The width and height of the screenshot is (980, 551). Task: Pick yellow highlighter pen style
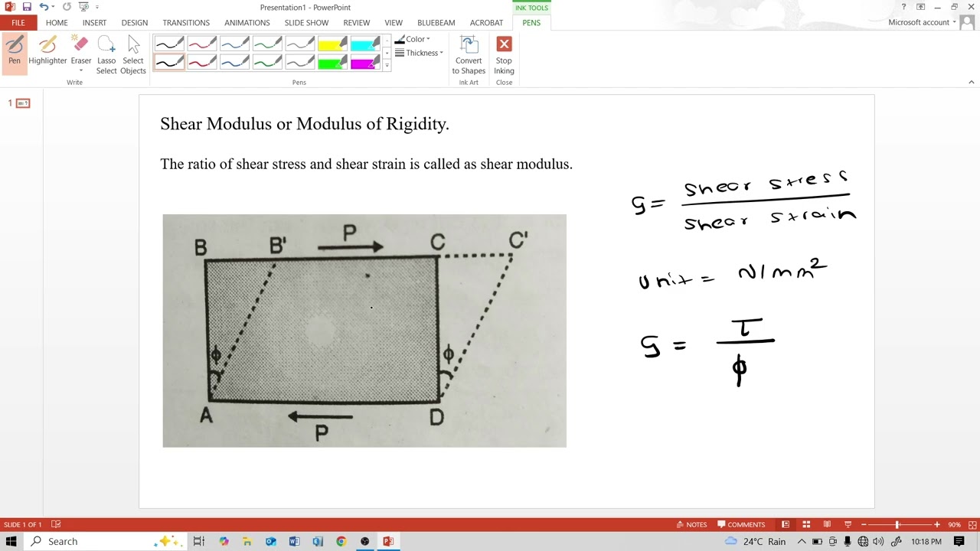pyautogui.click(x=332, y=44)
